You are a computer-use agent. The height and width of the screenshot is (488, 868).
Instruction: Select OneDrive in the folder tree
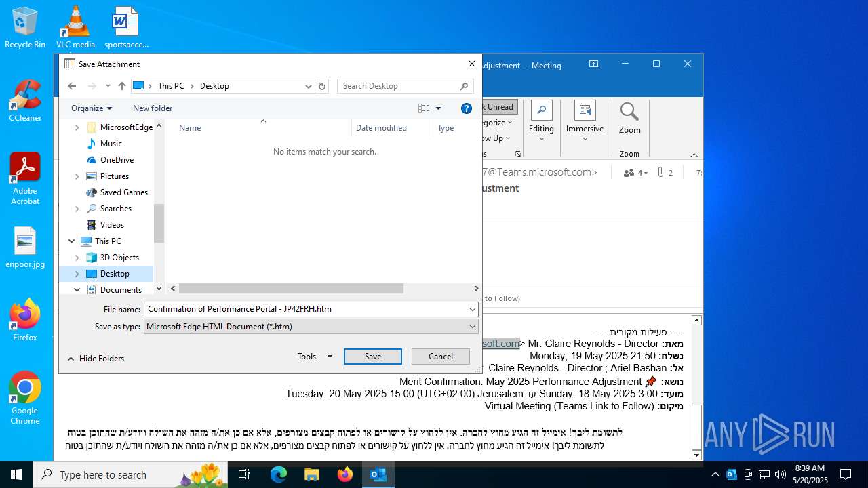117,160
